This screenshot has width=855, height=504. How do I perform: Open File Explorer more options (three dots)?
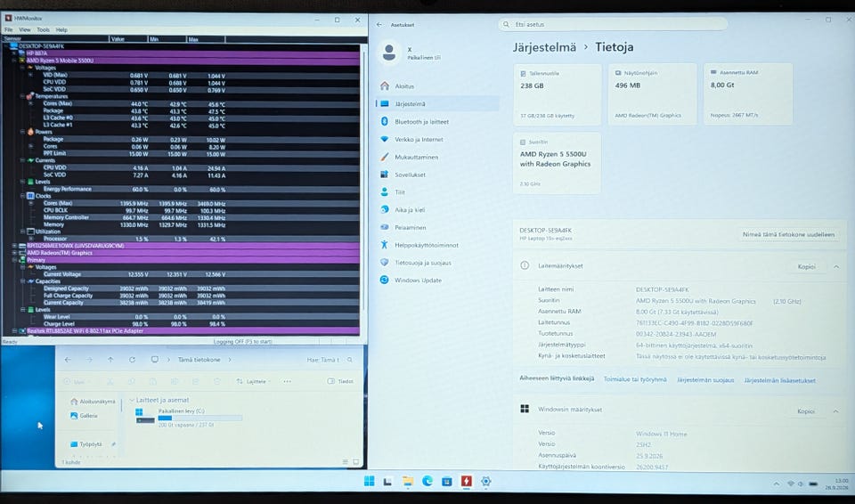coord(288,381)
